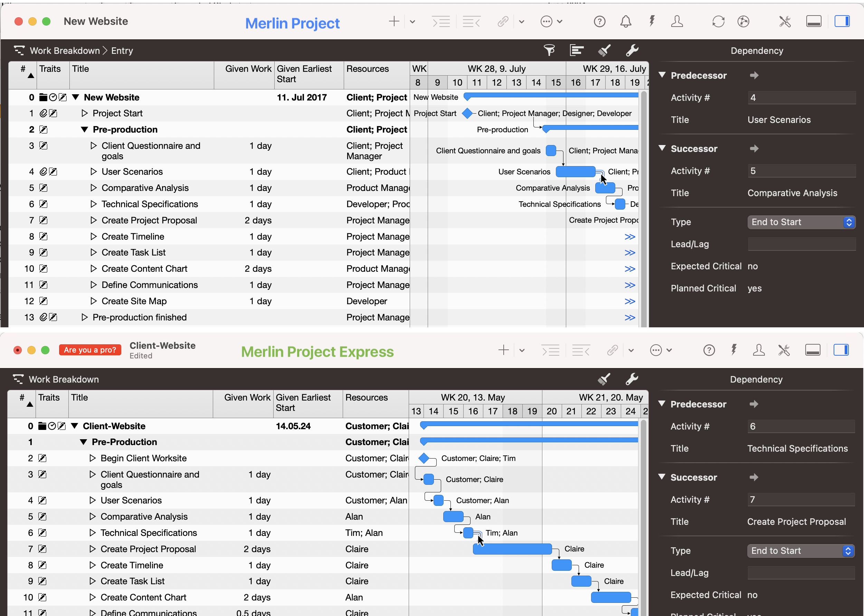864x616 pixels.
Task: Click the Entry breadcrumb item
Action: click(122, 50)
